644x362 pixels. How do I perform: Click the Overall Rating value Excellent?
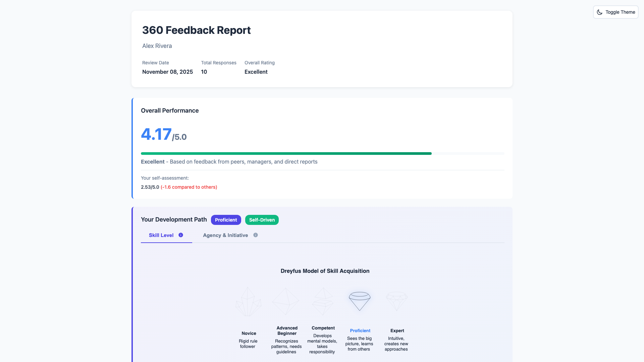point(256,72)
